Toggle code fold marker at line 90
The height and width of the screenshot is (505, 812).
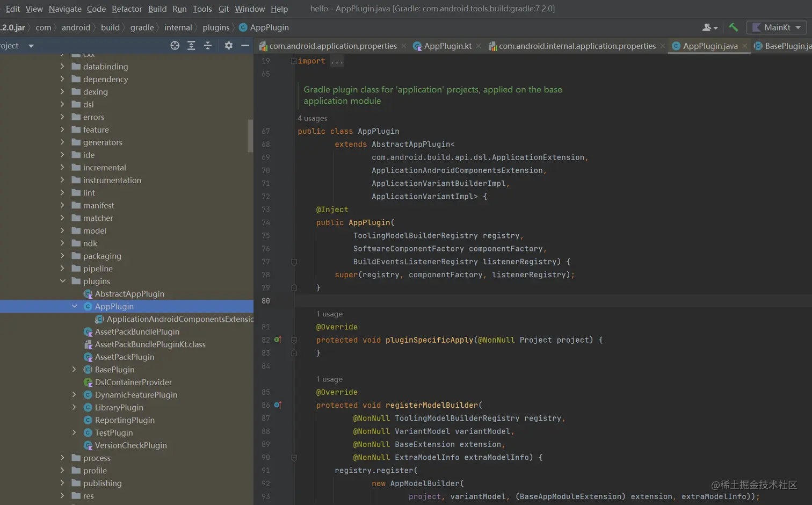[x=294, y=458]
